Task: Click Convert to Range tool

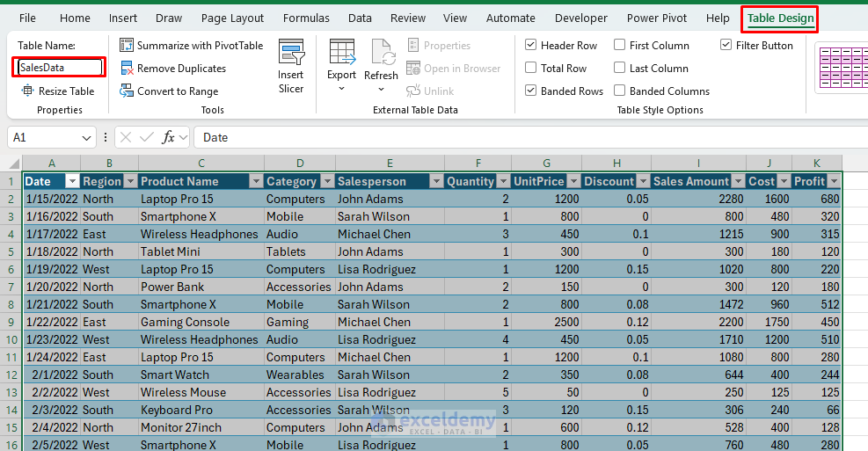Action: (170, 91)
